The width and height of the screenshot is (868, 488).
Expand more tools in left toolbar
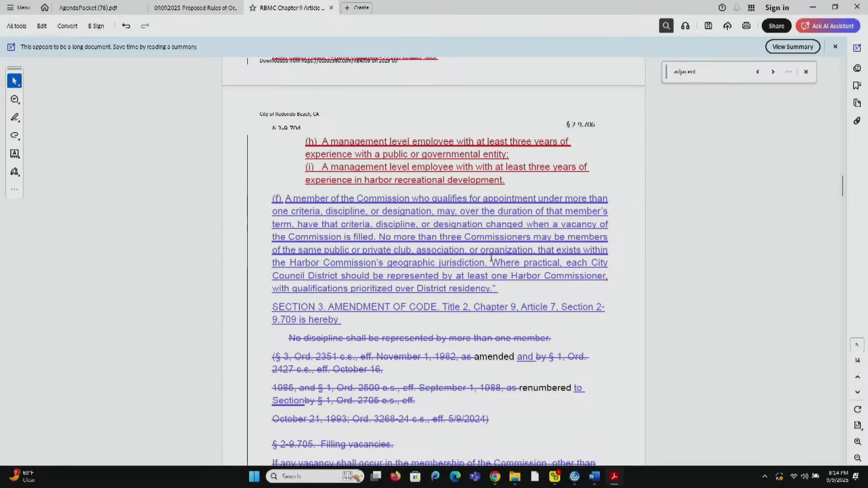[14, 189]
